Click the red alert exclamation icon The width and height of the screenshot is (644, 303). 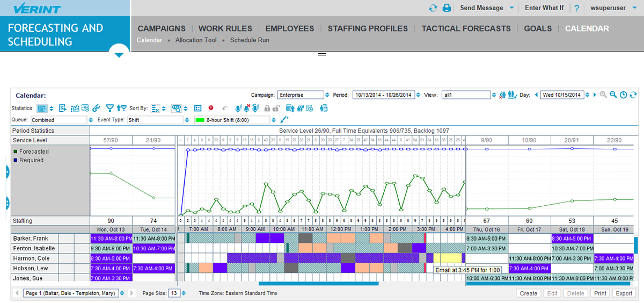click(x=211, y=108)
